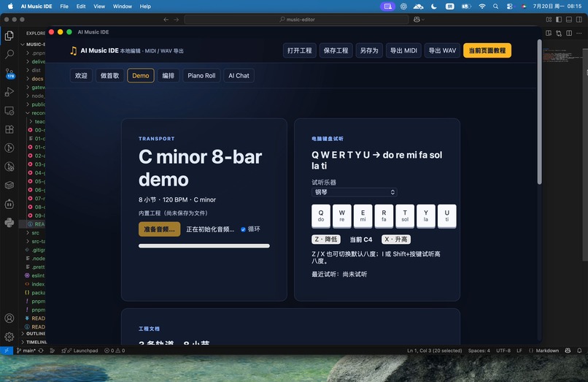Play the T sol piano key

click(405, 216)
